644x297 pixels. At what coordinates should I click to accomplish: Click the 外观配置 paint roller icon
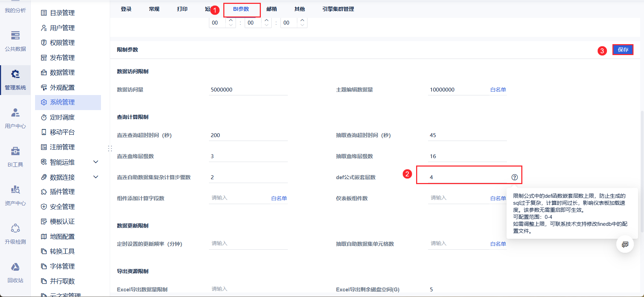pos(44,87)
